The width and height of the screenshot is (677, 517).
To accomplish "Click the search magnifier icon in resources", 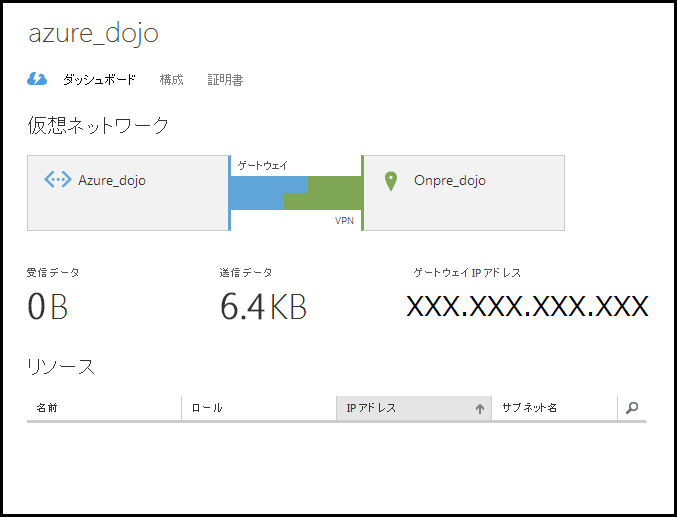I will 631,408.
